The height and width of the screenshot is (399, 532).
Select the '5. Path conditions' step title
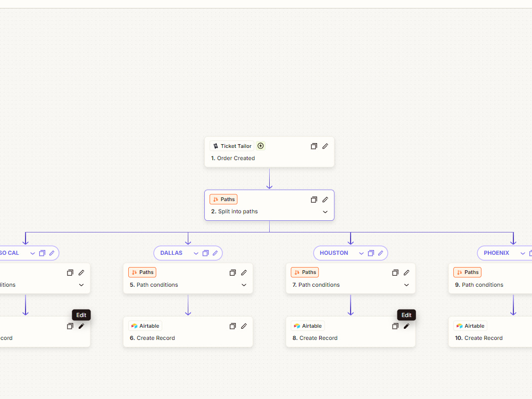[154, 285]
